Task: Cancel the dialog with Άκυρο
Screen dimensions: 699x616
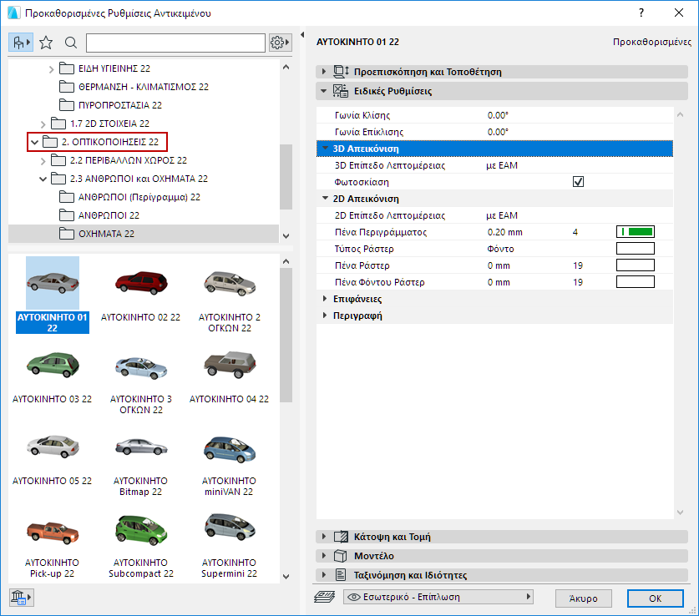Action: coord(583,598)
